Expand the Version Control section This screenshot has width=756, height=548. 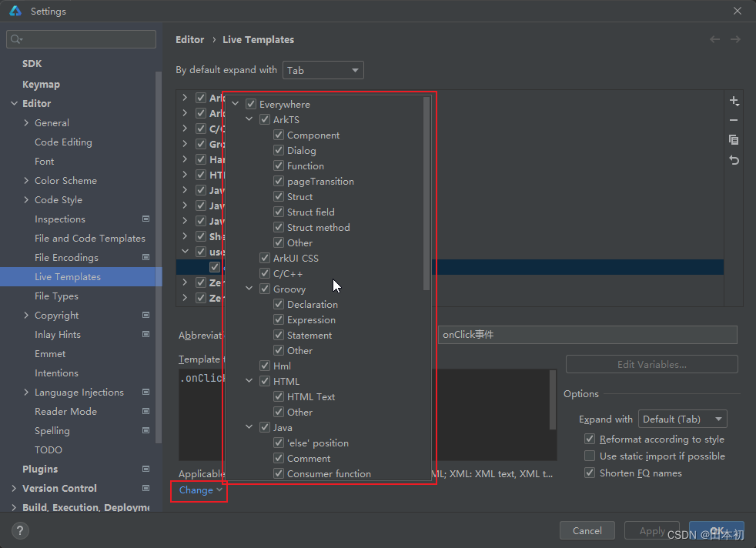pos(14,488)
